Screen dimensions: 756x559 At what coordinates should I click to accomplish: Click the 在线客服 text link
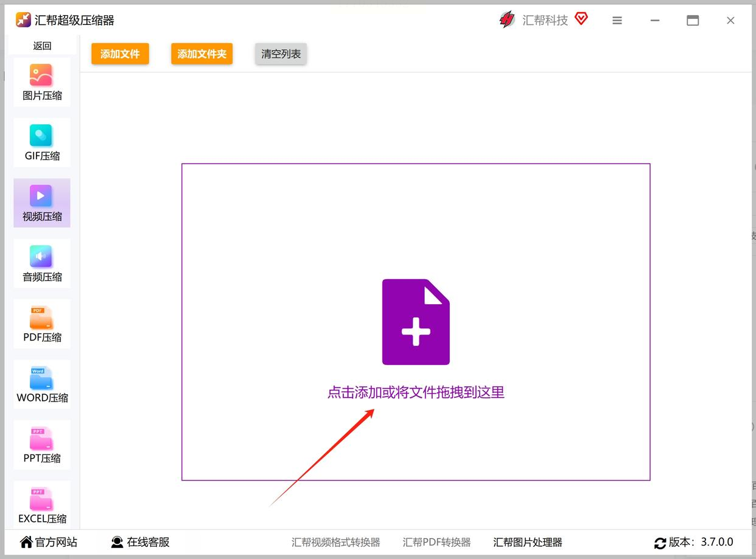coord(148,542)
